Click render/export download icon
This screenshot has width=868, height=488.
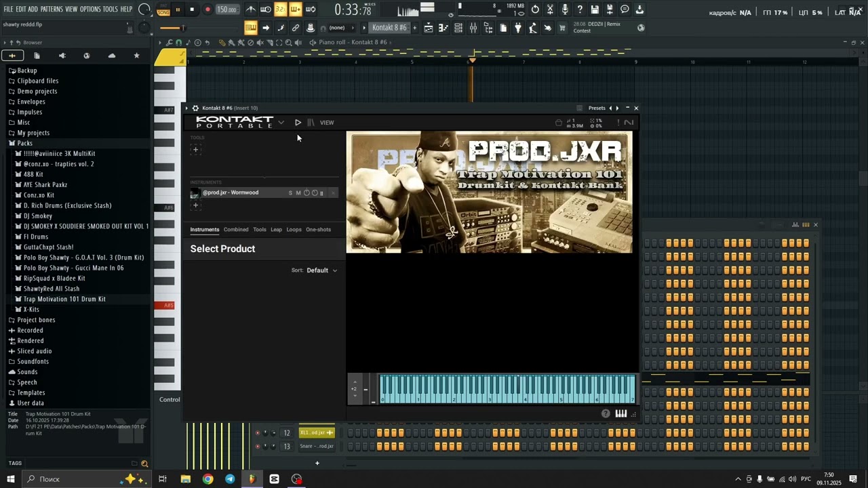(x=639, y=9)
